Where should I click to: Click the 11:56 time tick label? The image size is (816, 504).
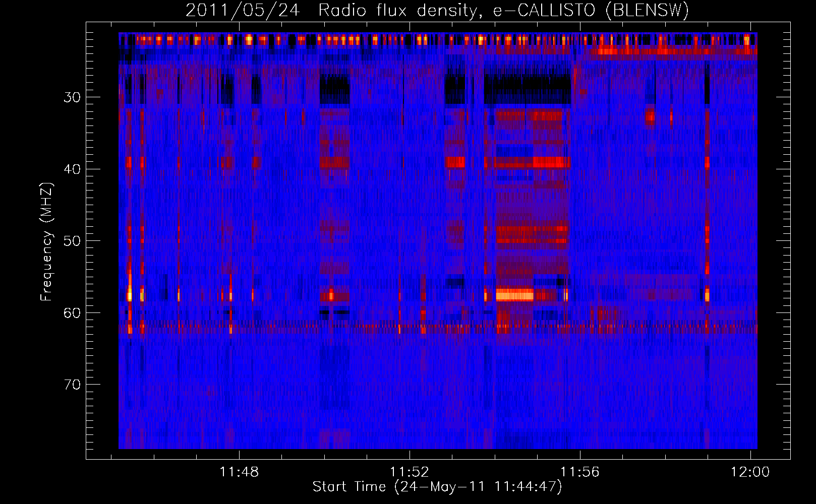pos(580,472)
